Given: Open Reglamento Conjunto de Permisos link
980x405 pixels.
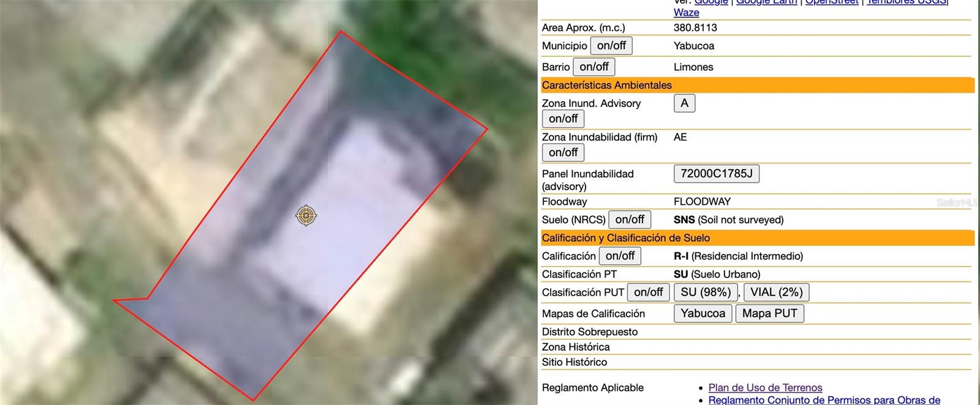Looking at the screenshot, I should click(x=824, y=400).
